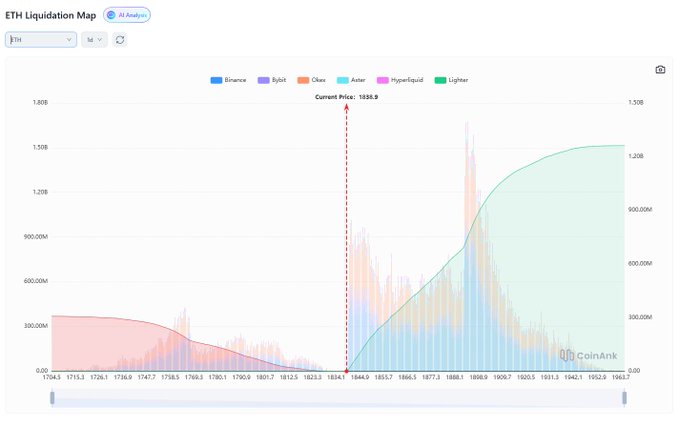Click the 300.00M left axis label

click(x=36, y=326)
